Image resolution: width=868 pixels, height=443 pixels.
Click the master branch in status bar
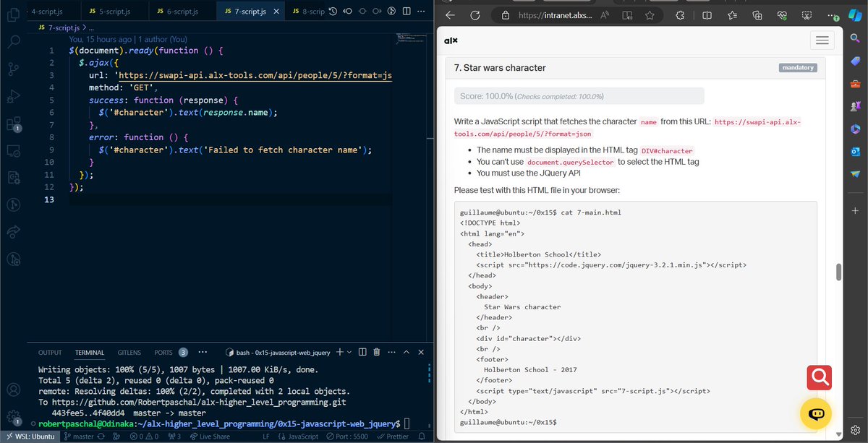coord(78,436)
